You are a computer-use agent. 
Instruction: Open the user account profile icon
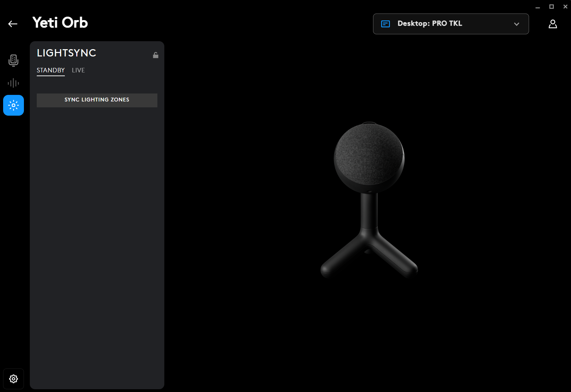[553, 24]
